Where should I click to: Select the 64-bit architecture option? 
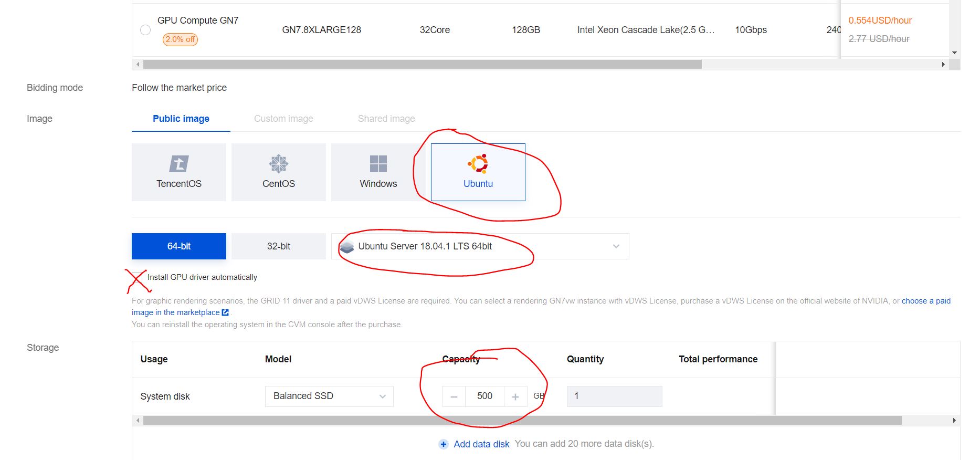pyautogui.click(x=178, y=246)
